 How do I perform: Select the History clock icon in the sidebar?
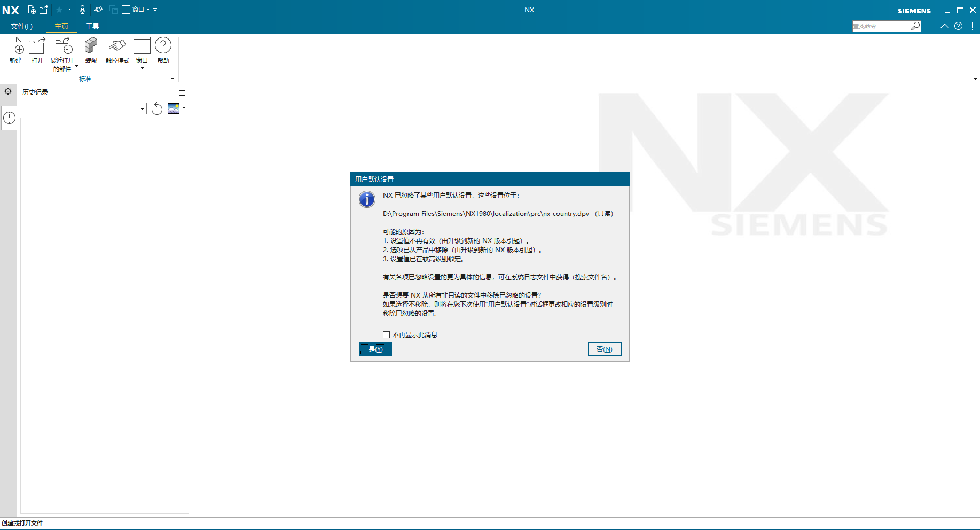(9, 118)
